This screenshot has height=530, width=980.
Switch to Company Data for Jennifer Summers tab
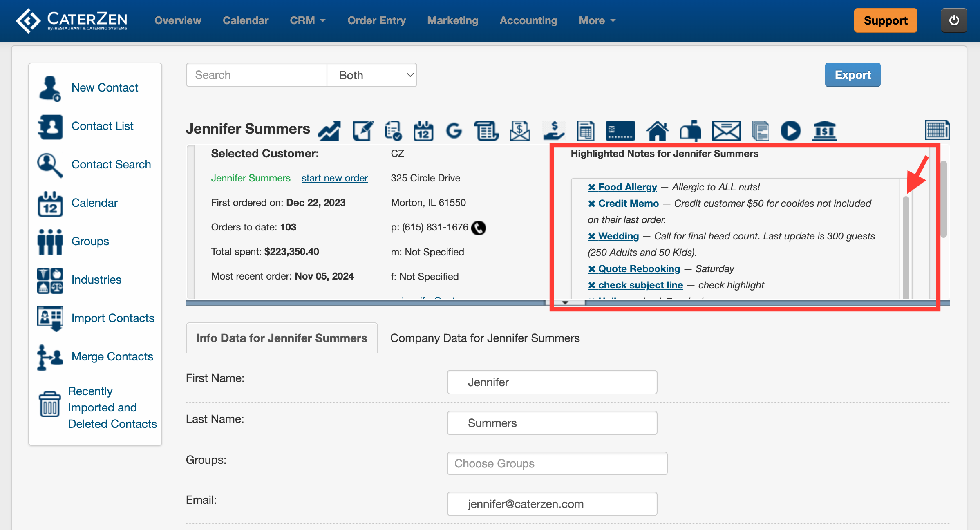[x=485, y=338]
